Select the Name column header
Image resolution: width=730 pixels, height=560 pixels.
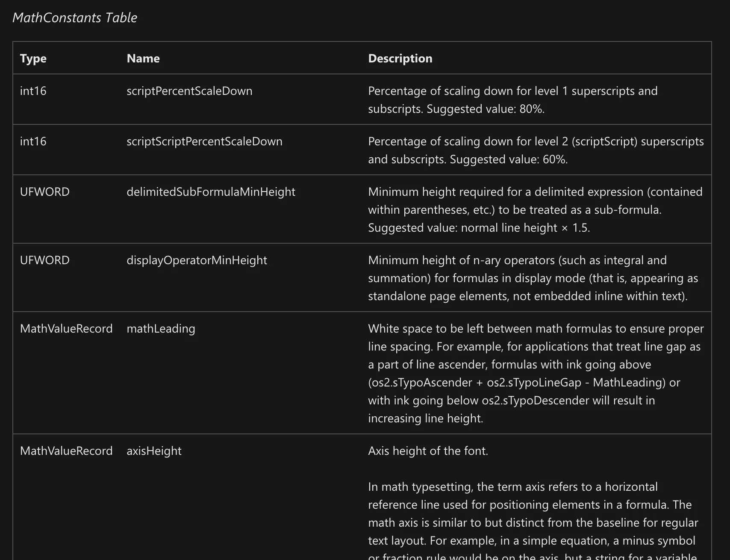[143, 59]
